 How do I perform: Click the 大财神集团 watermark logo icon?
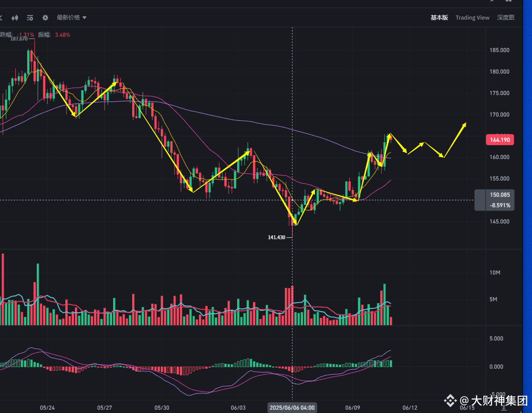click(450, 401)
